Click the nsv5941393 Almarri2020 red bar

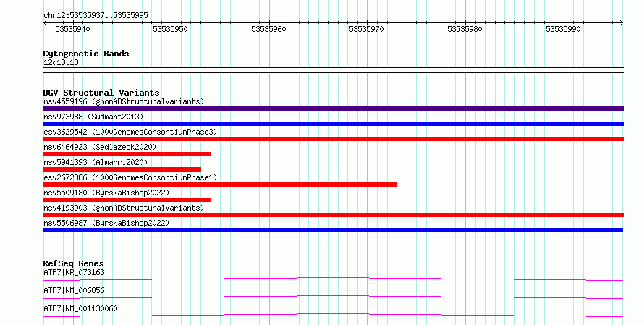click(122, 169)
